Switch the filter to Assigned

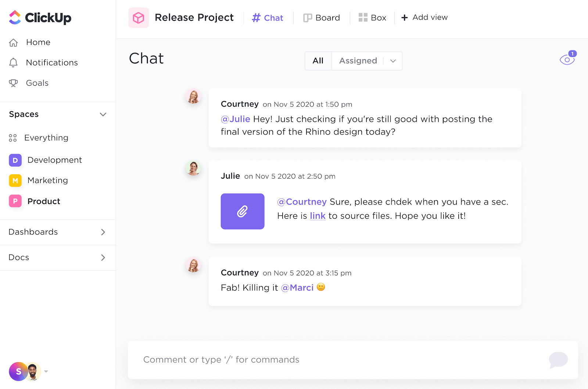click(358, 61)
